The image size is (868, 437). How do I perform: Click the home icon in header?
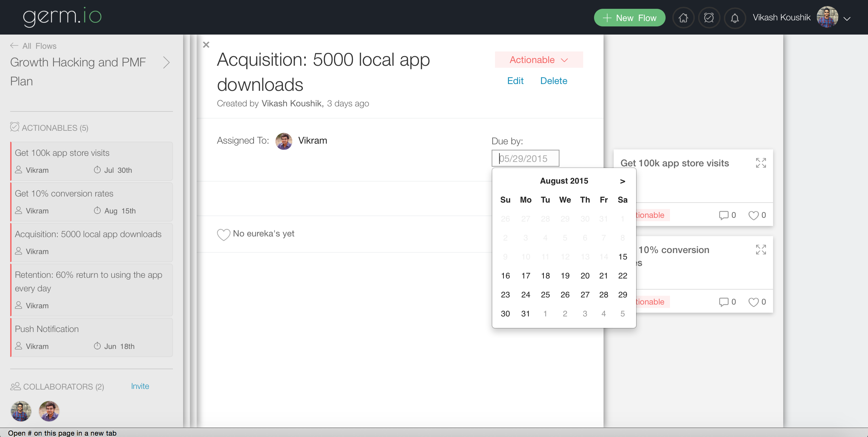pos(683,18)
